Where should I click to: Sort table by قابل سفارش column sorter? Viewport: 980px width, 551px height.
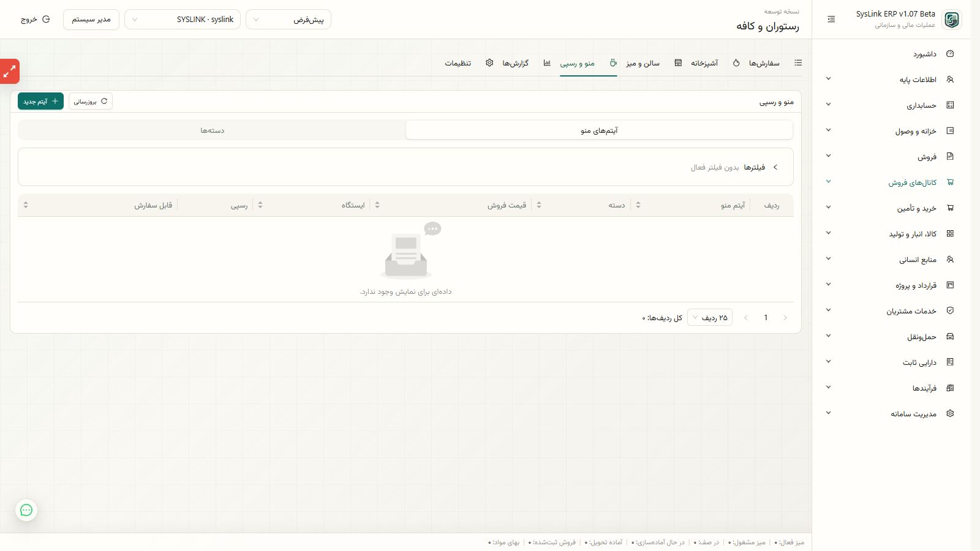26,205
